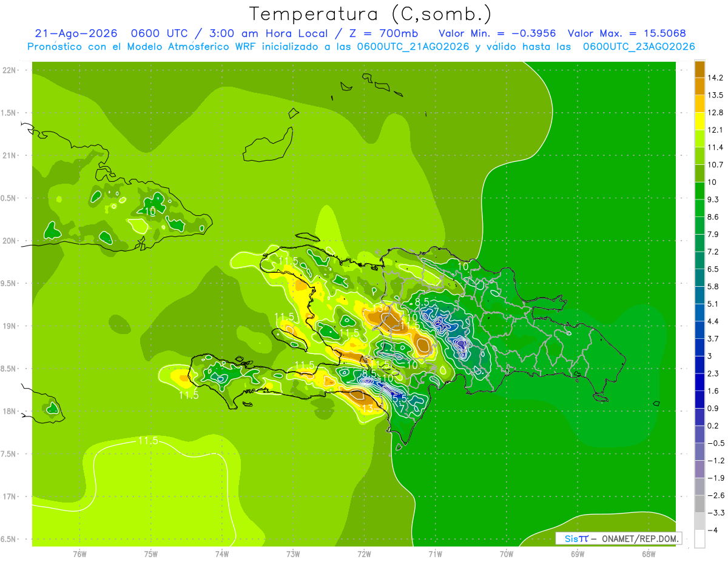The height and width of the screenshot is (562, 728).
Task: Click the 21N latitude axis label
Action: [10, 155]
